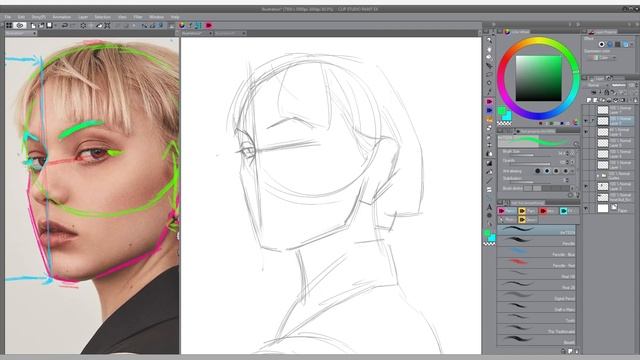Open the Expression color dropdown
This screenshot has height=360, width=640.
pos(602,58)
